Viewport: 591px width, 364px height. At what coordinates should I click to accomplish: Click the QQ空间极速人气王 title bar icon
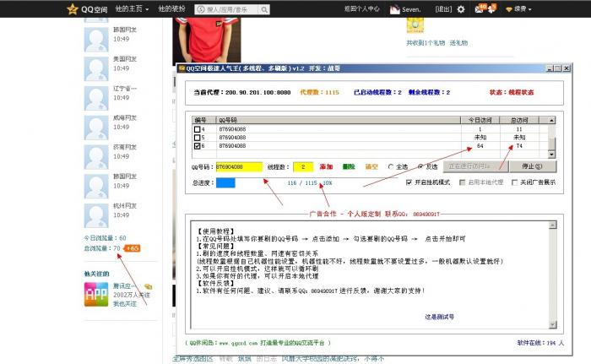[182, 68]
